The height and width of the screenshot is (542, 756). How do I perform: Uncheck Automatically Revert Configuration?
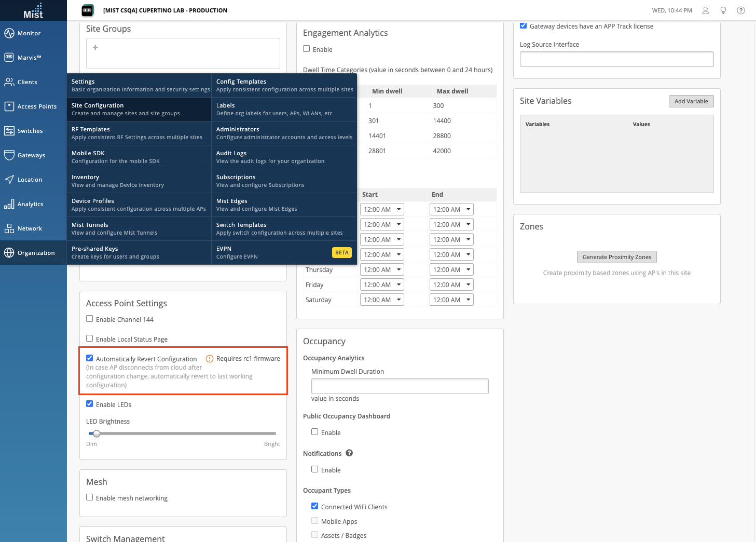tap(90, 358)
